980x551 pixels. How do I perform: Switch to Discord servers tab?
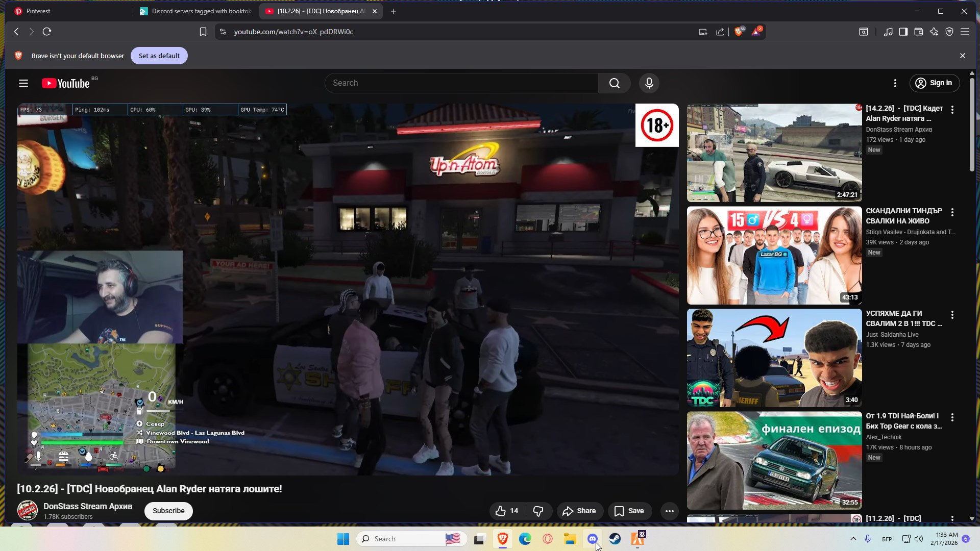click(x=196, y=11)
